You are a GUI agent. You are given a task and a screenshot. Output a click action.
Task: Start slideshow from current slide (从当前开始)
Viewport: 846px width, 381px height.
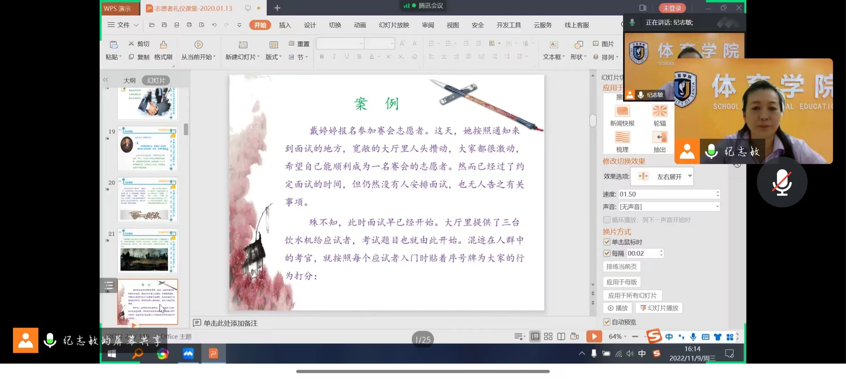[x=198, y=45]
